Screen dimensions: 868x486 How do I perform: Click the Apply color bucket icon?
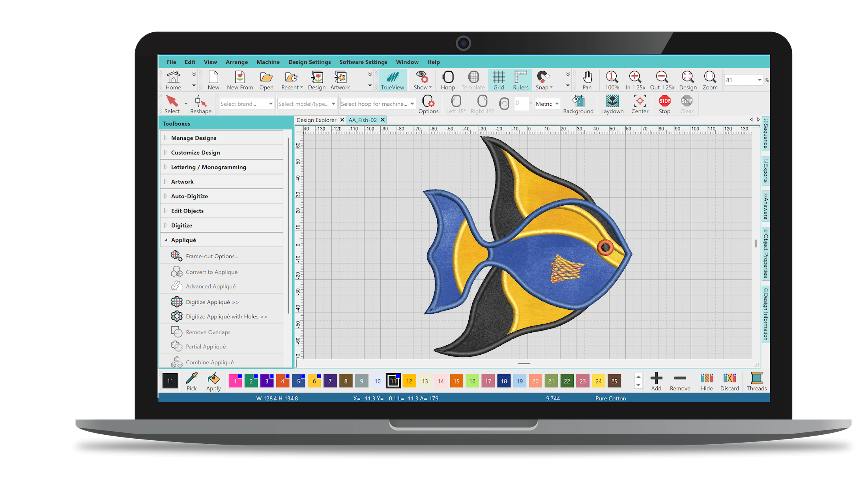[213, 381]
